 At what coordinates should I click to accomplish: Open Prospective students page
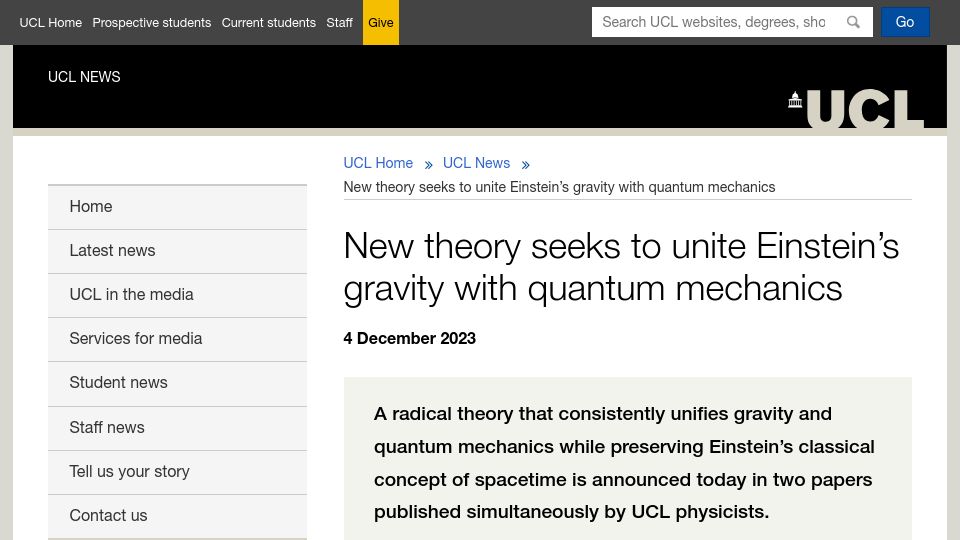point(152,23)
